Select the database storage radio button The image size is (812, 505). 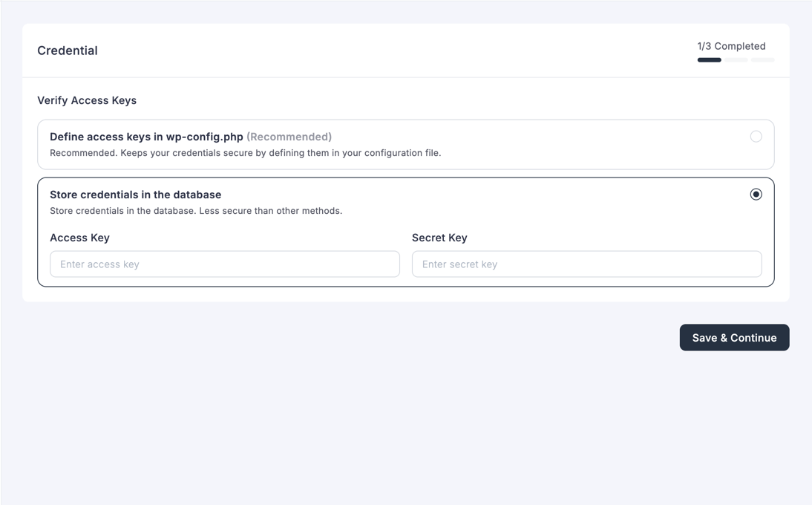coord(756,194)
